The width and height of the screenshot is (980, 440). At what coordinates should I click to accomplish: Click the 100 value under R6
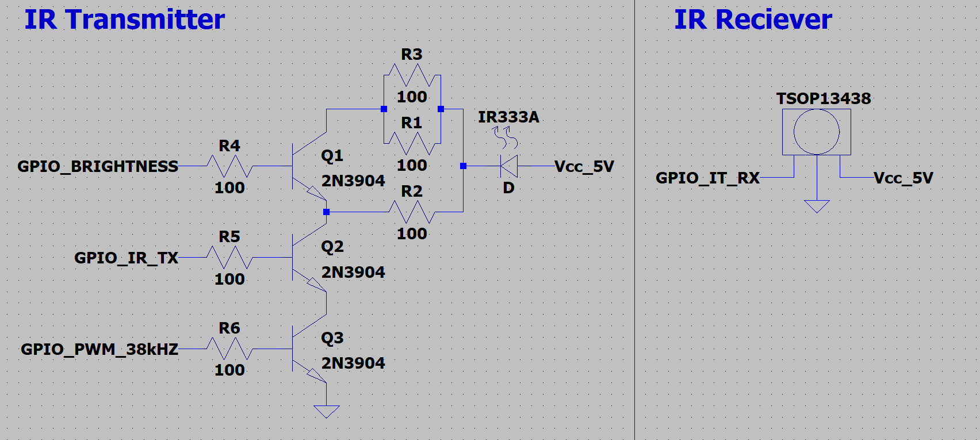point(229,370)
